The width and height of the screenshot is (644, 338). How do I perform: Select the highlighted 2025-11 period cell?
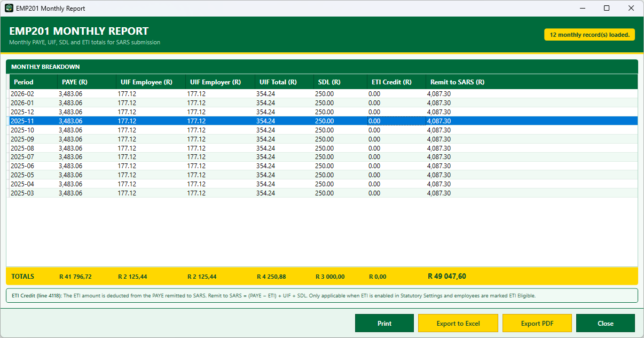point(33,121)
